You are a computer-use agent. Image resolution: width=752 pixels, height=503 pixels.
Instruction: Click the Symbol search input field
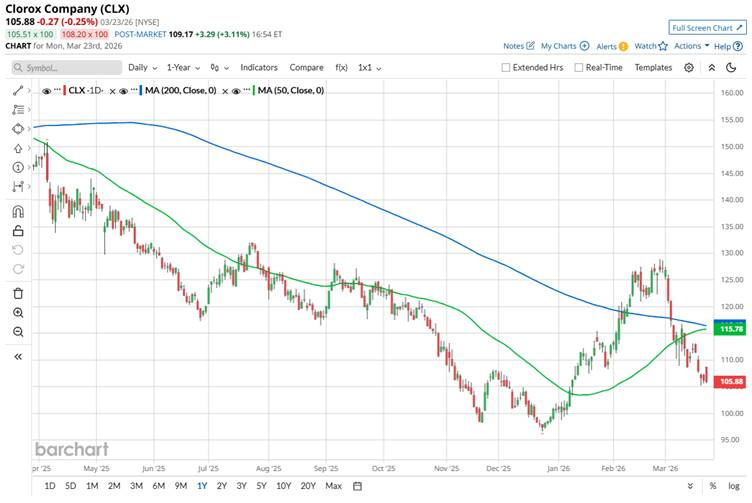(x=65, y=67)
